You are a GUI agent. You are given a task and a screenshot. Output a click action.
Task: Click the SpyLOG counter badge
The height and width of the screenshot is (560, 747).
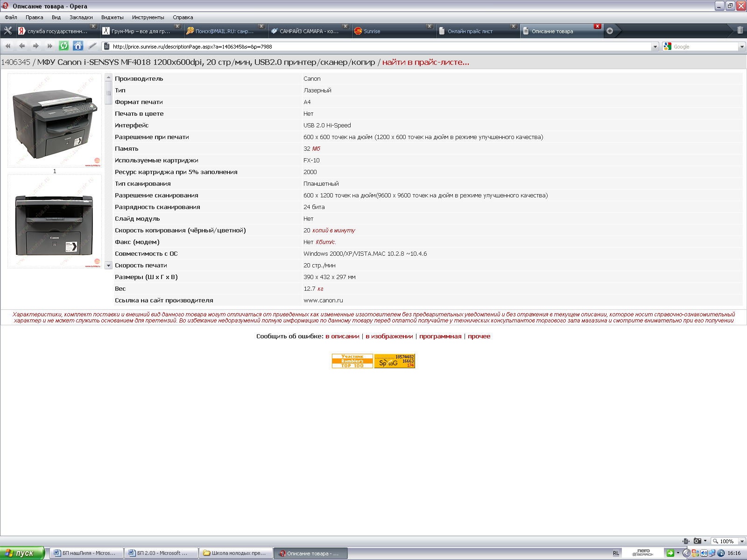click(395, 361)
